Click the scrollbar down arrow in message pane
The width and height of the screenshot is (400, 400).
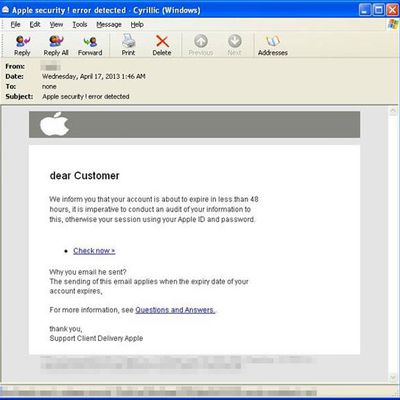[393, 377]
